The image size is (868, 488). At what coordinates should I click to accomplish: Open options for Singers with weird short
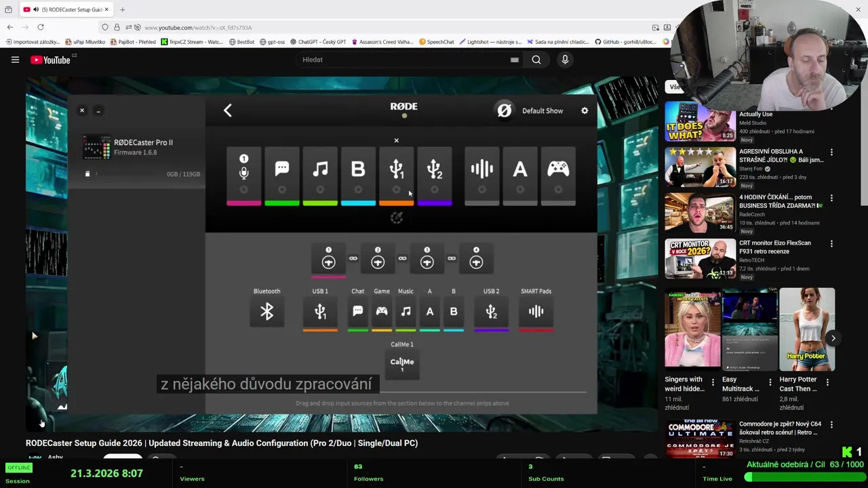[x=713, y=382]
